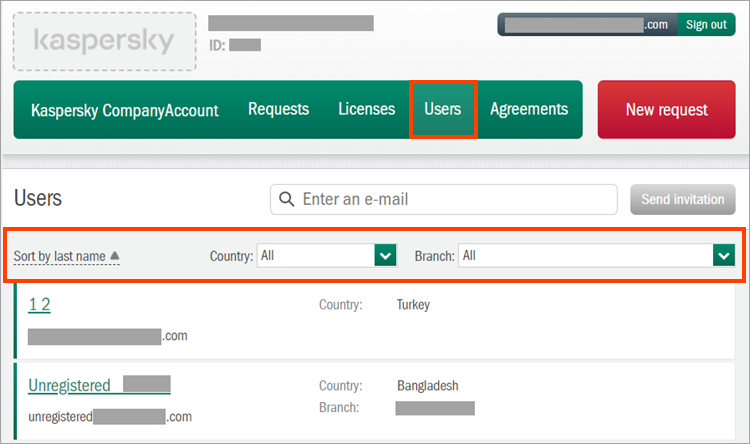Click the 'Users' page heading
This screenshot has width=750, height=444.
click(38, 198)
